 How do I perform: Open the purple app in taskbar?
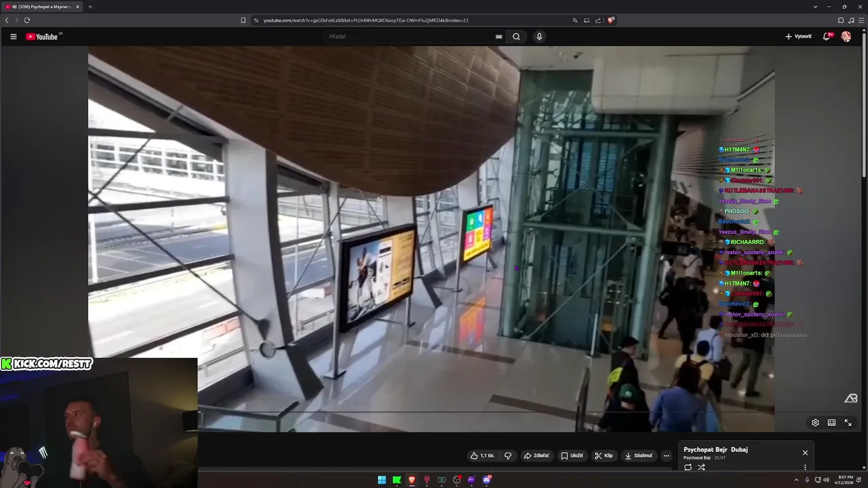(471, 480)
